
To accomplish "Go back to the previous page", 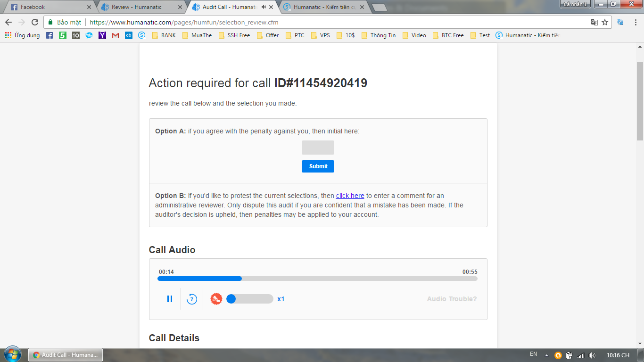I will 8,22.
